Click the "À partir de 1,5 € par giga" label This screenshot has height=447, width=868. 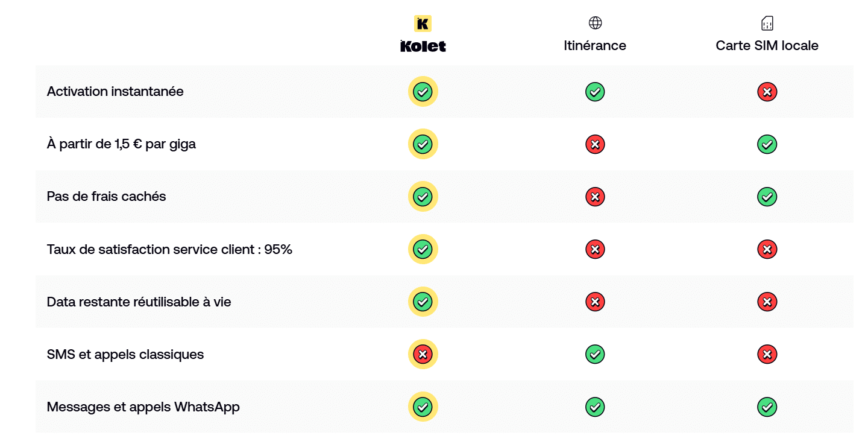coord(121,144)
